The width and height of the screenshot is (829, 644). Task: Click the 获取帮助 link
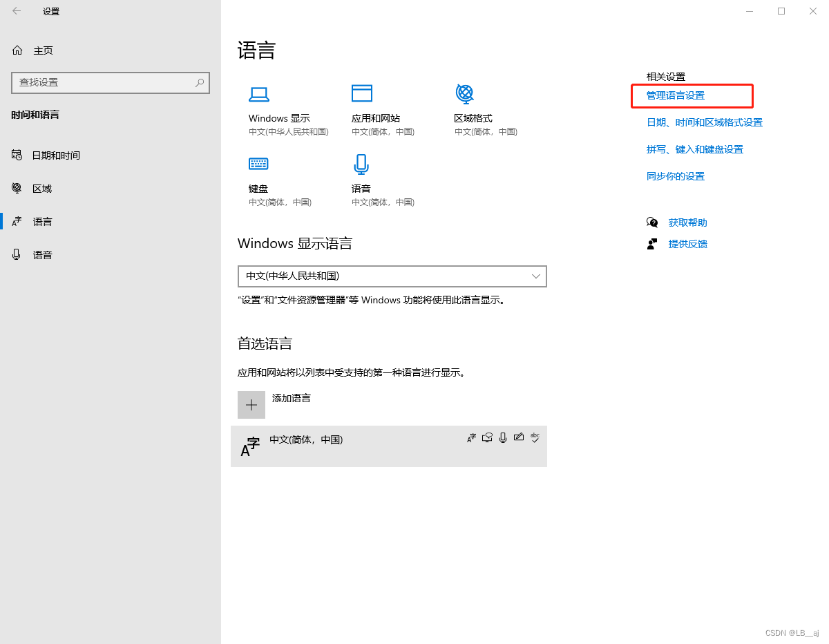click(688, 222)
